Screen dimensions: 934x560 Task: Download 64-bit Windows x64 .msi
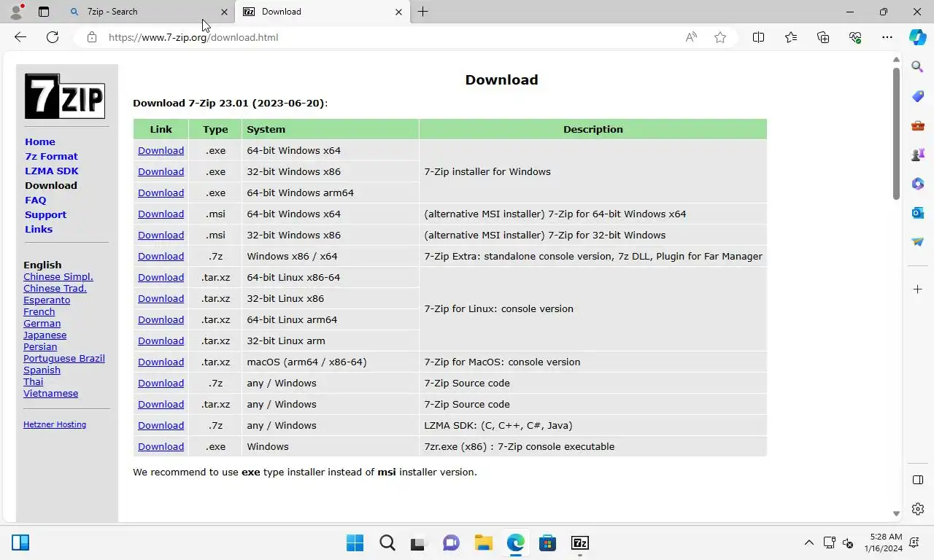pyautogui.click(x=161, y=214)
